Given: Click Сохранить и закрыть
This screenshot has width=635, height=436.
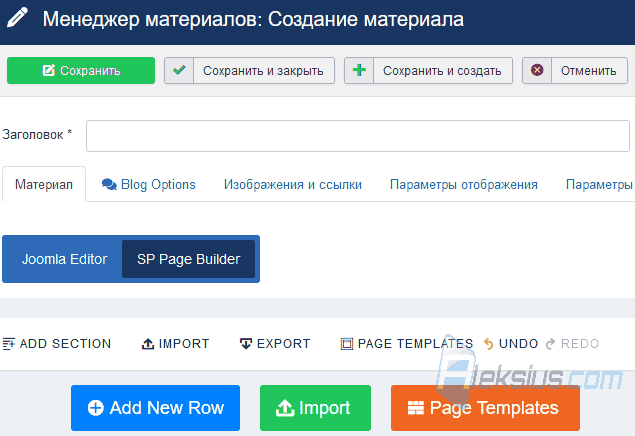Looking at the screenshot, I should (x=249, y=70).
